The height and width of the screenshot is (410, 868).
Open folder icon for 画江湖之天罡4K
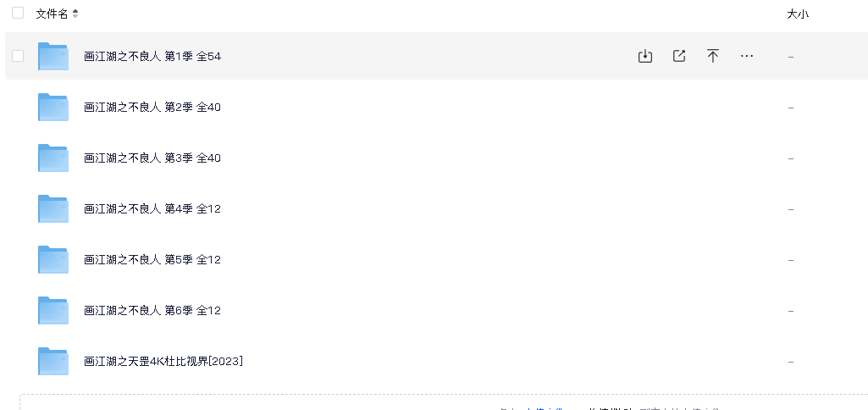point(53,361)
